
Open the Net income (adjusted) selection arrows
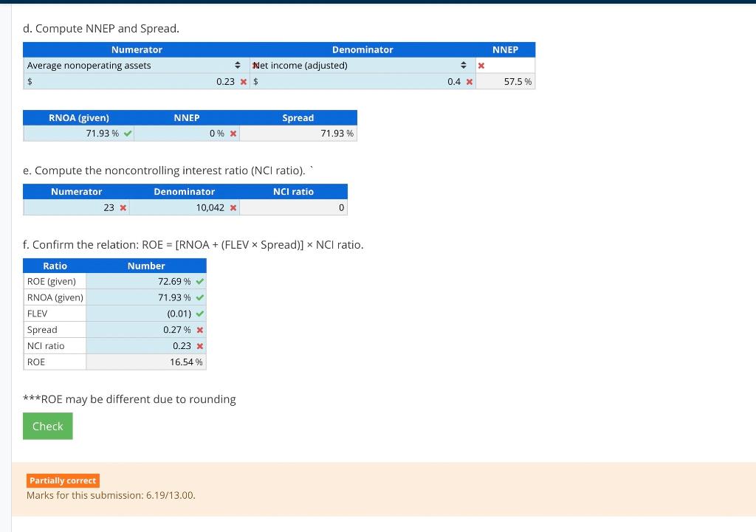[x=464, y=65]
